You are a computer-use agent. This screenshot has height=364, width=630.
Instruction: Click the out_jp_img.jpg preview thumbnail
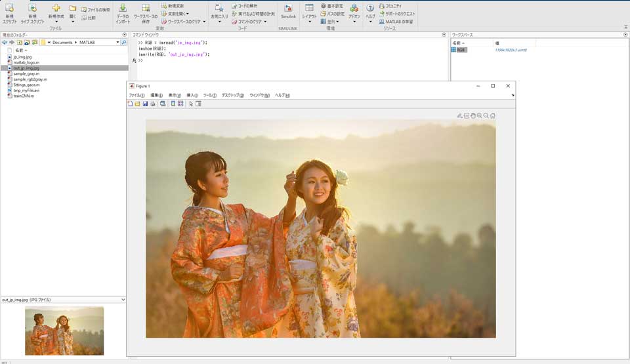pyautogui.click(x=64, y=331)
